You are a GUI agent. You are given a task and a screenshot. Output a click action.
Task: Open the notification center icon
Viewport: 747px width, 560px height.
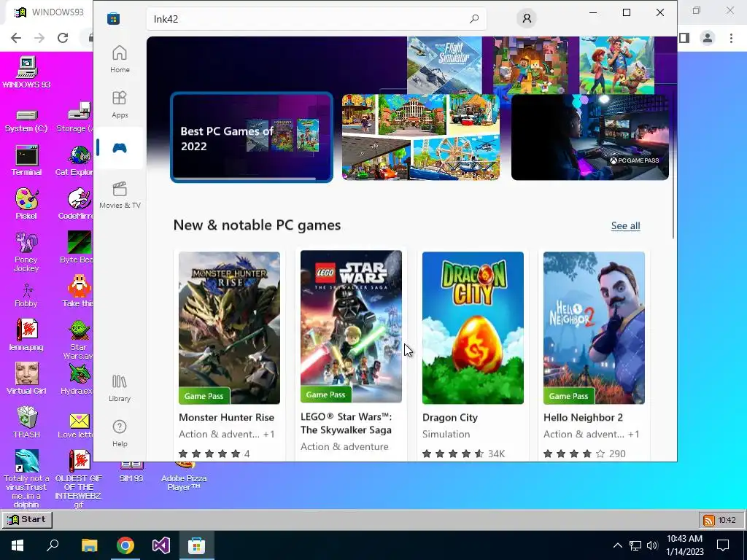(723, 545)
